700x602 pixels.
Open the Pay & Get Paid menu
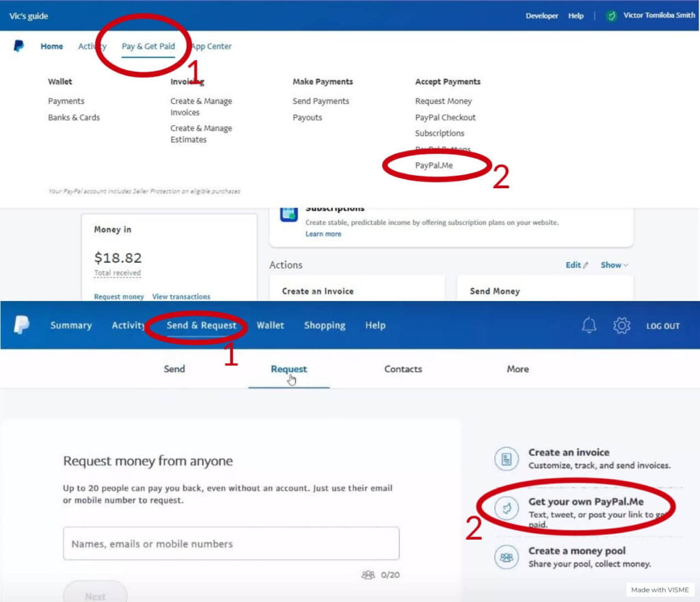coord(148,46)
